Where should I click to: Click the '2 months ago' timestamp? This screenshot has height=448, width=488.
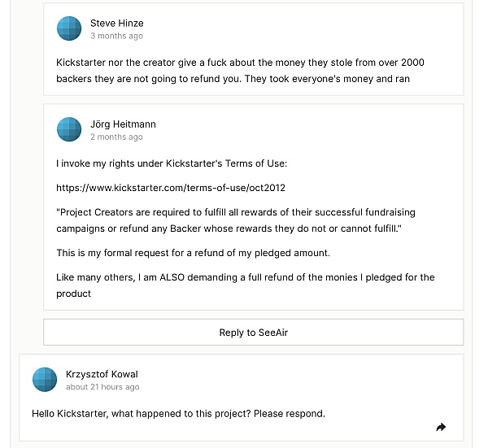116,137
